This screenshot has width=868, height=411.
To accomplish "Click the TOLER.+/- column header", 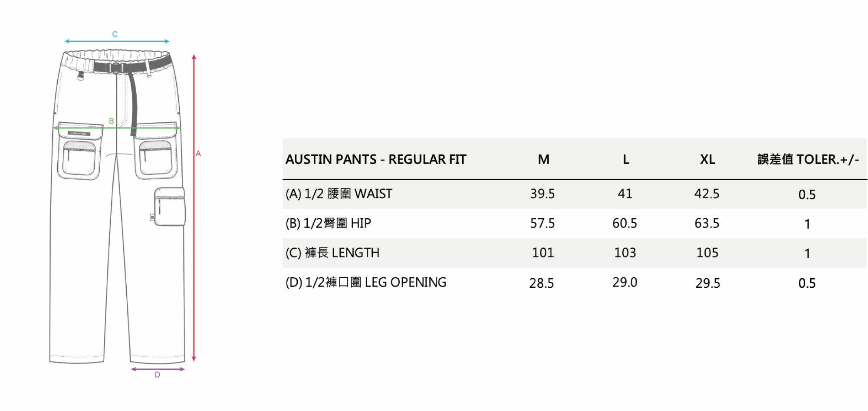I will point(808,160).
